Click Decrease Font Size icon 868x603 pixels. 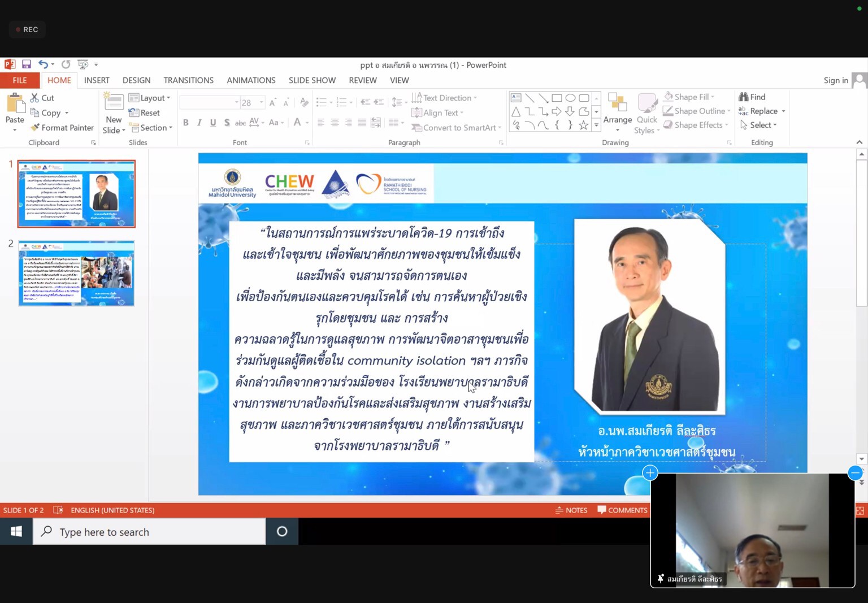tap(287, 103)
